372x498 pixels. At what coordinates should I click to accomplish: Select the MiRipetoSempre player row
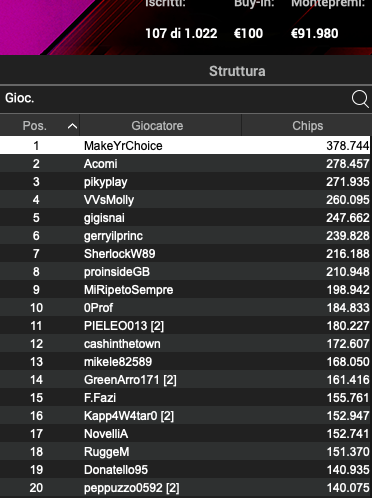pyautogui.click(x=185, y=289)
